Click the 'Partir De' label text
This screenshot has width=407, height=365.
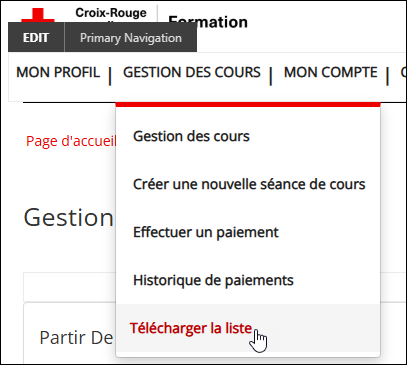(76, 338)
